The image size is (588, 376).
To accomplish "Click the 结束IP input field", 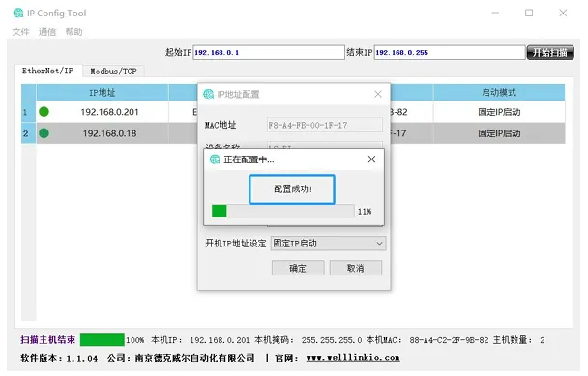I will [450, 52].
